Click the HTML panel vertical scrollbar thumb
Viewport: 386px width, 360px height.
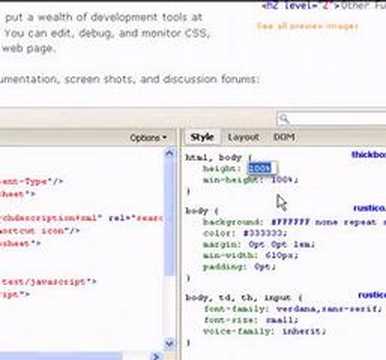[x=170, y=217]
